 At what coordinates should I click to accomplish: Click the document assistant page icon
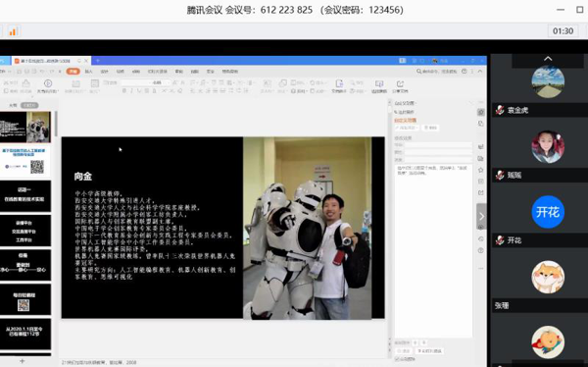(339, 83)
